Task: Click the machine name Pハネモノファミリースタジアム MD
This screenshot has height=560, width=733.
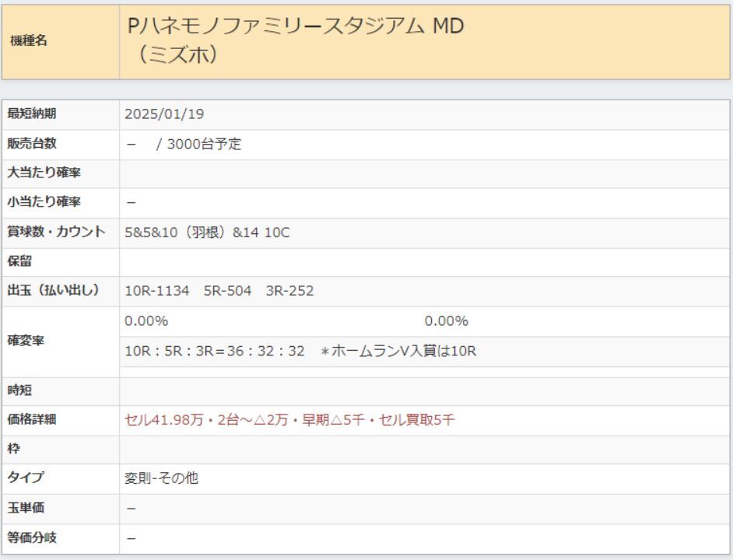Action: point(296,26)
